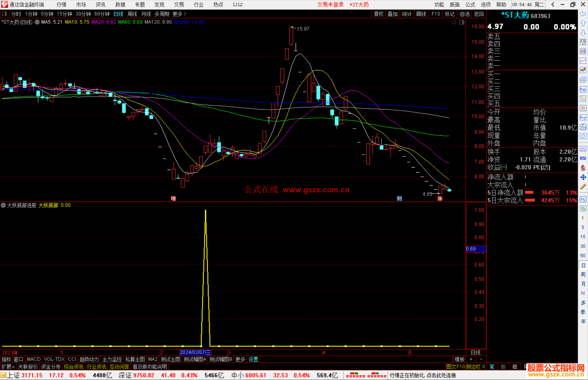The image size is (588, 380).
Task: Click the 2024/02/07 date marker on timeline
Action: [195, 352]
